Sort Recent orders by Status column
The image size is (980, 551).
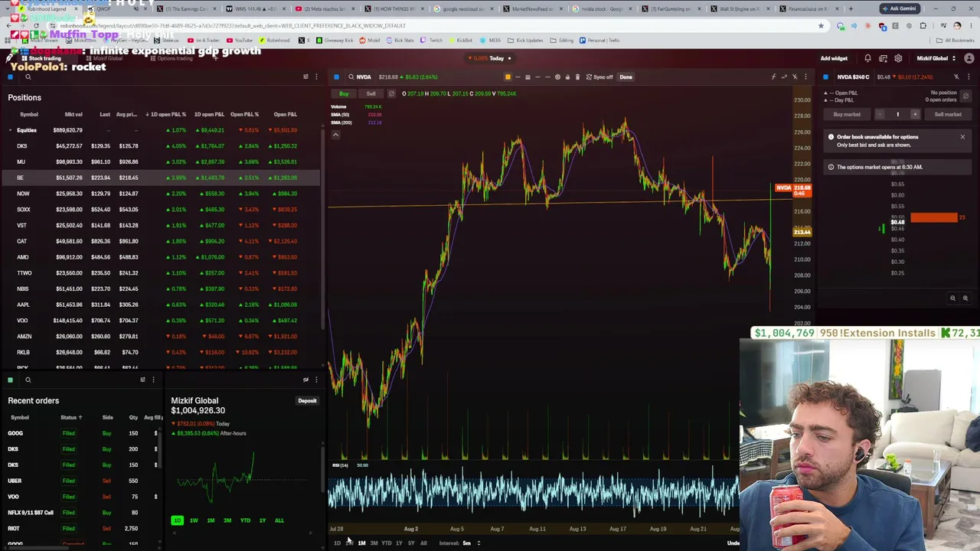[71, 417]
